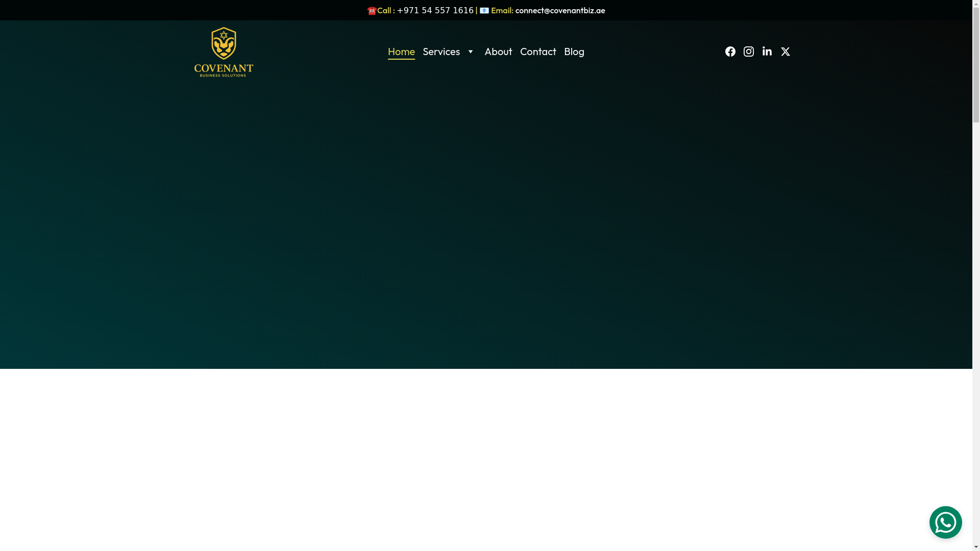Open the Instagram social icon
The width and height of the screenshot is (980, 551).
[x=749, y=52]
